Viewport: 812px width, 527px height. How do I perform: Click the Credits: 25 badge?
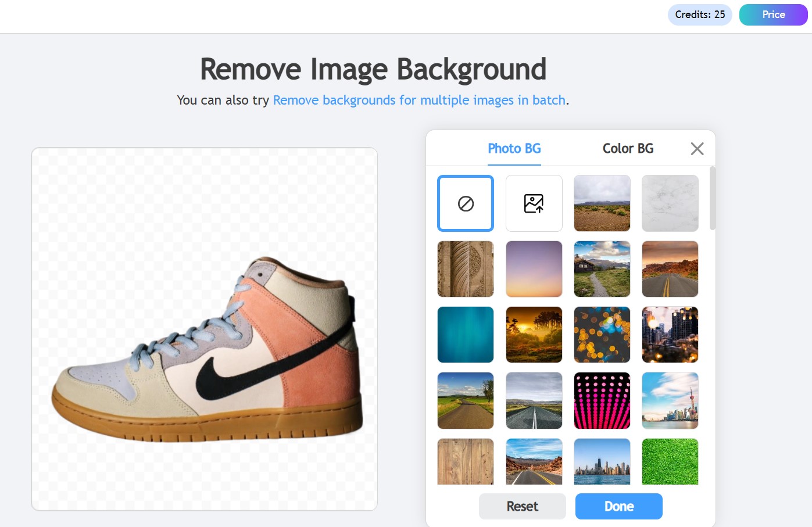700,15
